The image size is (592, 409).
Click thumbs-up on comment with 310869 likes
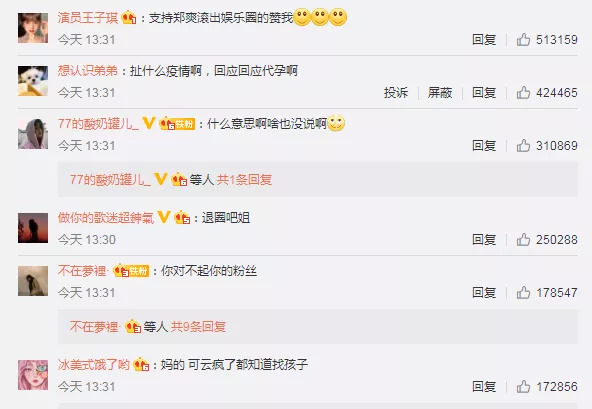[x=523, y=145]
